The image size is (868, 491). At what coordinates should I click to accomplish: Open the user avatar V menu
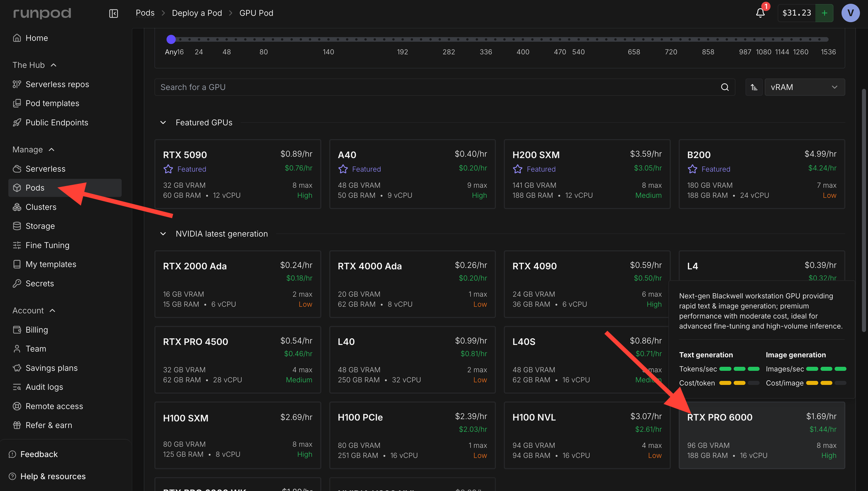[850, 13]
